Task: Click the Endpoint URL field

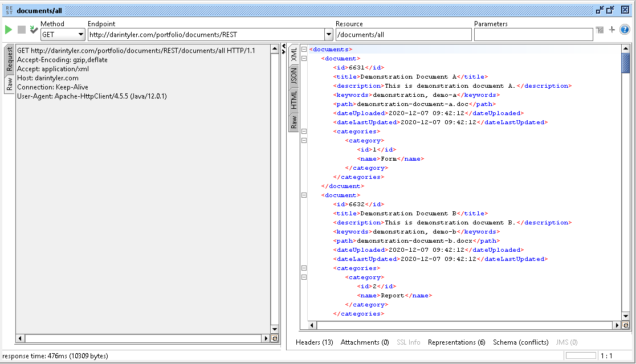Action: pos(206,34)
